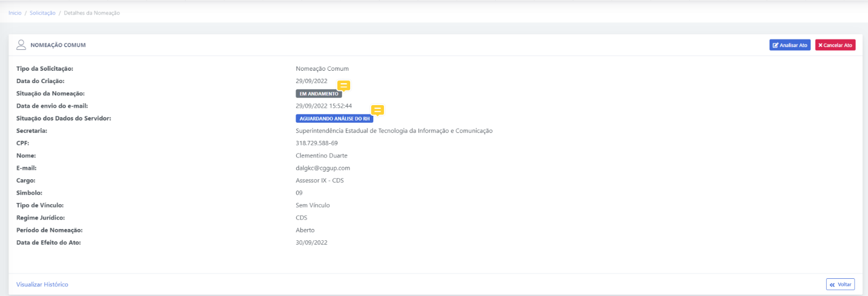The height and width of the screenshot is (296, 868).
Task: Click the Tipo de Vínculo label
Action: (40, 205)
